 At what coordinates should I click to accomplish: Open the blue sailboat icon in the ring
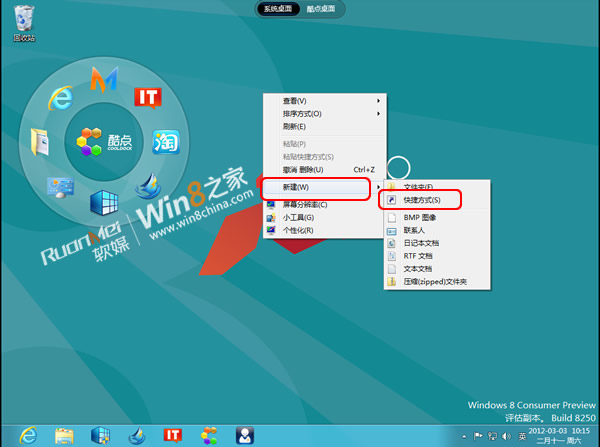[148, 186]
